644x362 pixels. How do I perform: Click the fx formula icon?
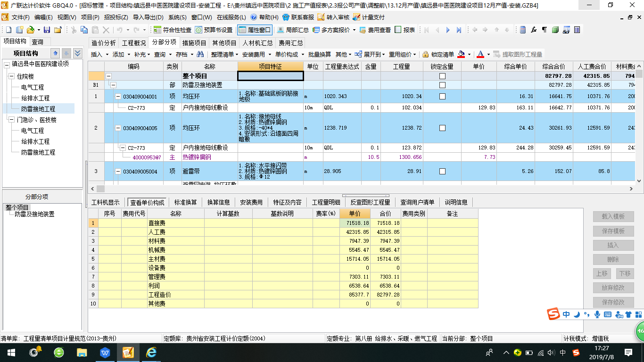click(534, 30)
